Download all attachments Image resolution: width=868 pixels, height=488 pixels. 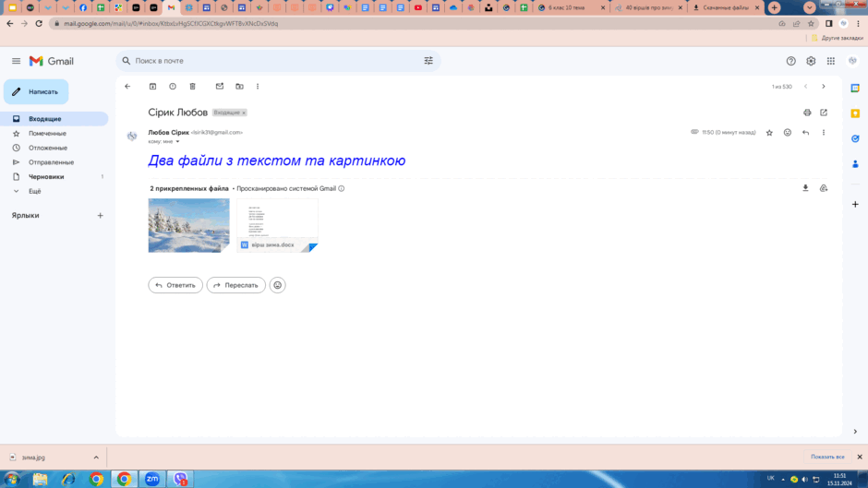pos(805,188)
